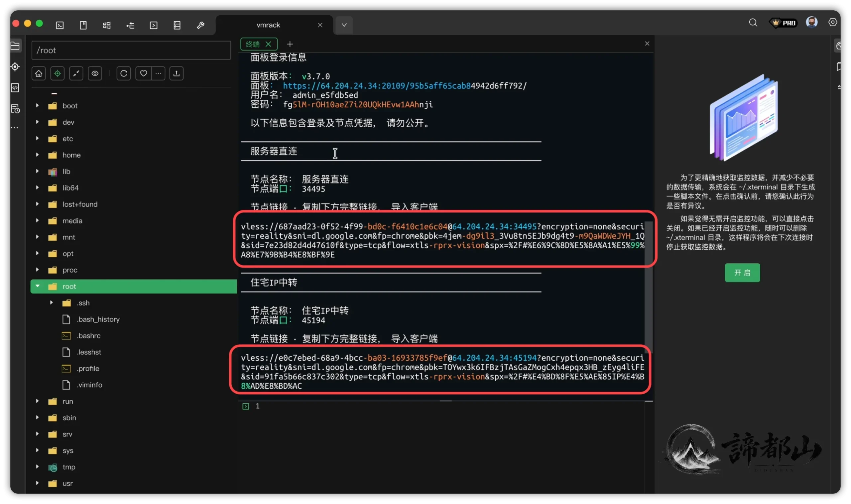This screenshot has width=851, height=504.
Task: Open the search magnifier icon
Action: click(753, 23)
